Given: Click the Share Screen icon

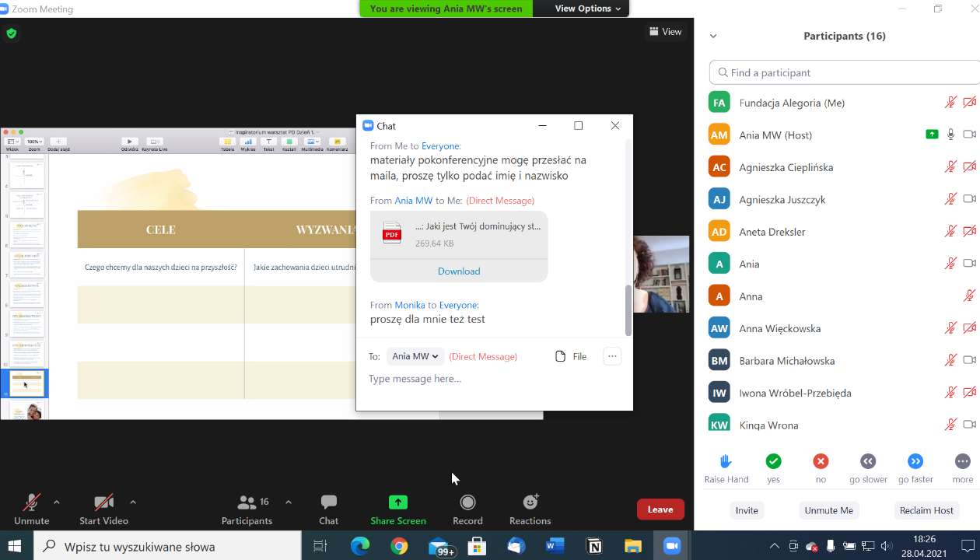Looking at the screenshot, I should pyautogui.click(x=397, y=502).
